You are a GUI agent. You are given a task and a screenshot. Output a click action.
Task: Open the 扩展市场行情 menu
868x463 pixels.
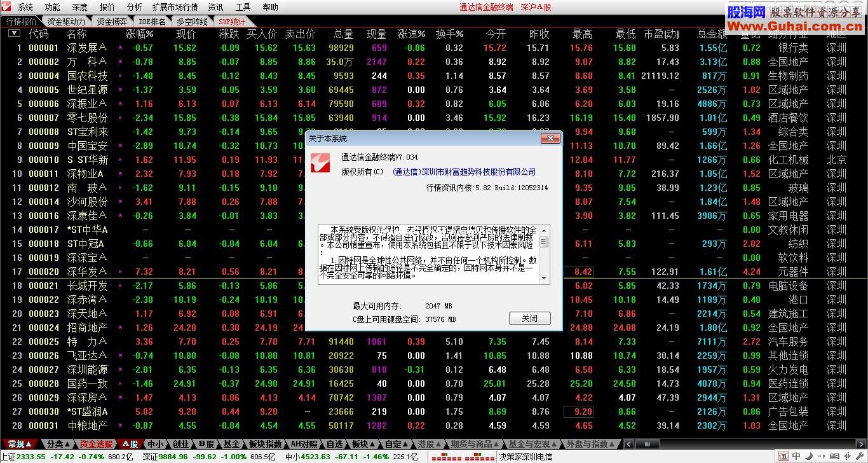(x=175, y=7)
